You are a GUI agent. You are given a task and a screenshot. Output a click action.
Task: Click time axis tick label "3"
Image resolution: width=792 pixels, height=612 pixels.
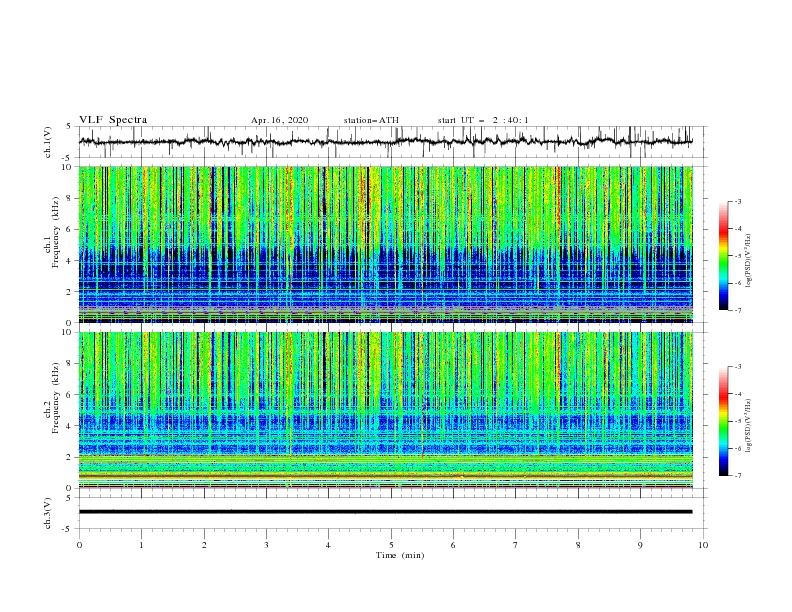pyautogui.click(x=267, y=545)
